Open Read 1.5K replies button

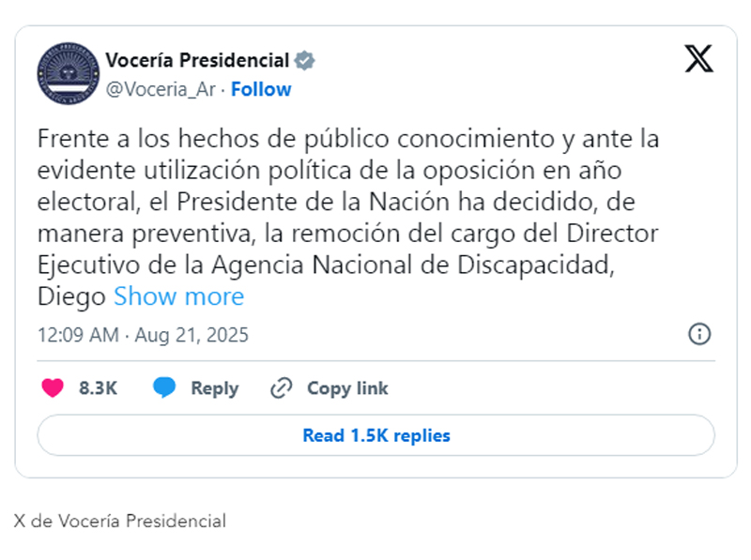coord(376,435)
